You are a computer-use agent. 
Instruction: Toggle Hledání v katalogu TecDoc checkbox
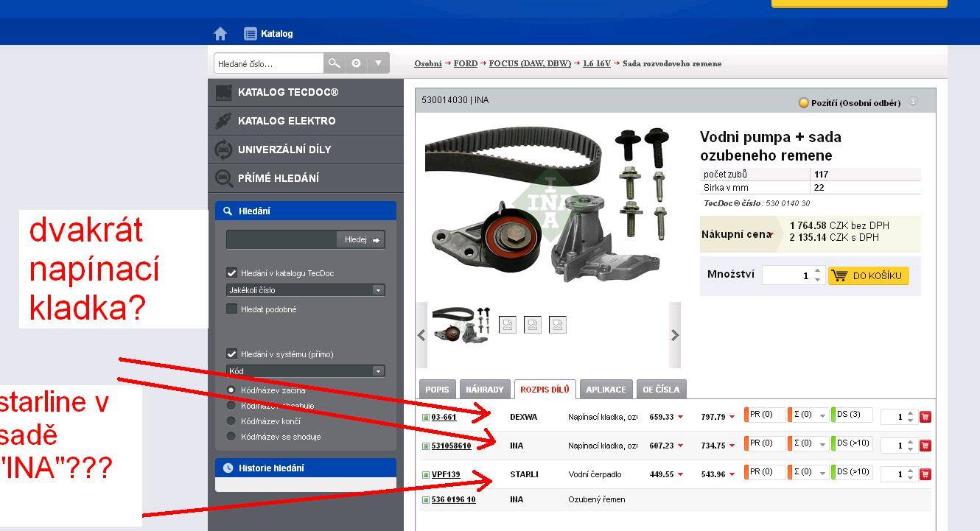coord(231,273)
